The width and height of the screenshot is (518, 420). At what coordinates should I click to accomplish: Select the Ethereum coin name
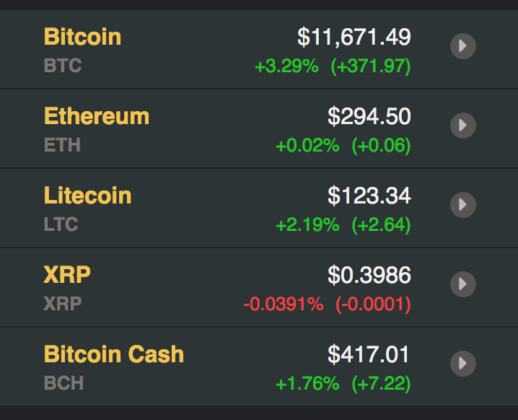tap(97, 116)
